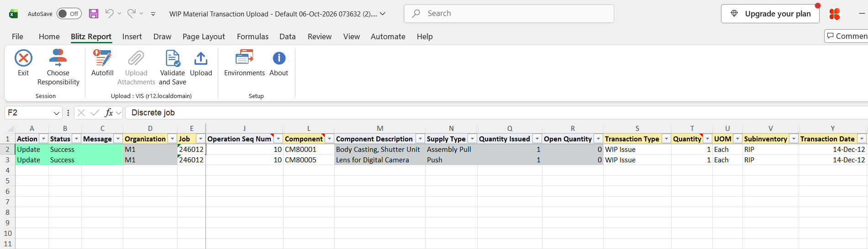Screen dimensions: 868x249
Task: Click the Insert Function fx icon
Action: (109, 113)
